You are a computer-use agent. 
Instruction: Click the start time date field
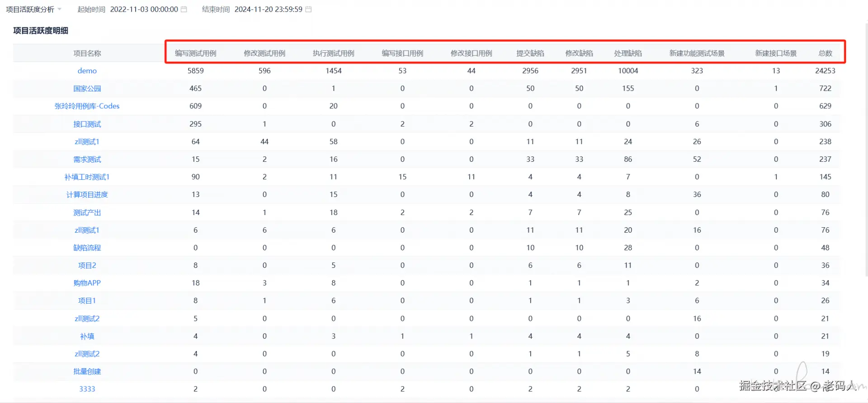pyautogui.click(x=144, y=9)
